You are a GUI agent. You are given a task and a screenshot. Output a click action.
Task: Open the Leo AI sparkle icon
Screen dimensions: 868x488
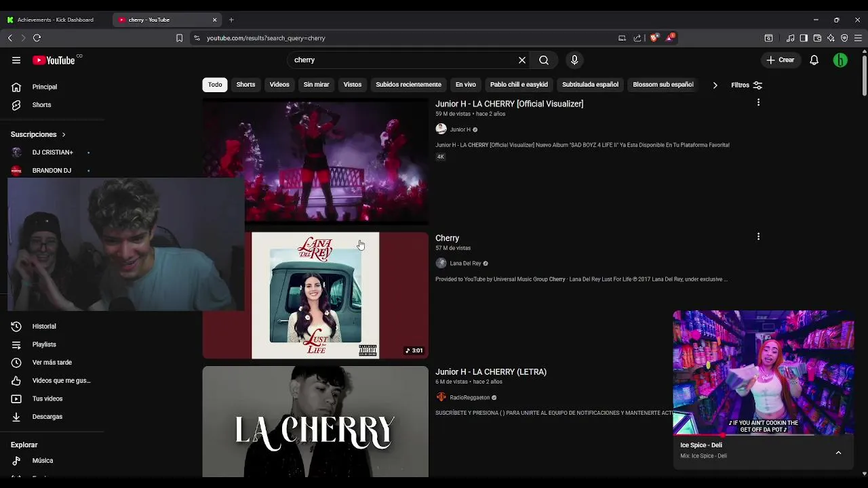831,38
